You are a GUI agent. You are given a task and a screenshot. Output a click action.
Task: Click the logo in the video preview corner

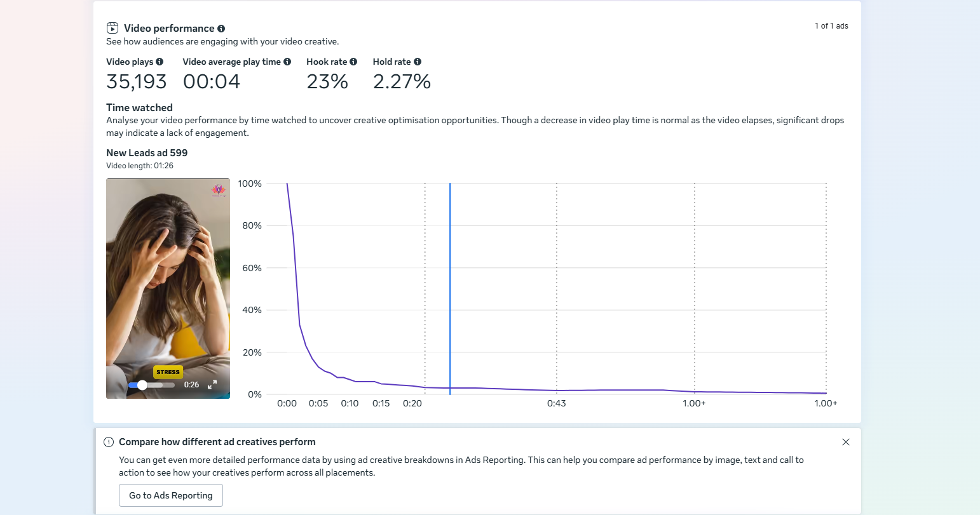pos(218,190)
